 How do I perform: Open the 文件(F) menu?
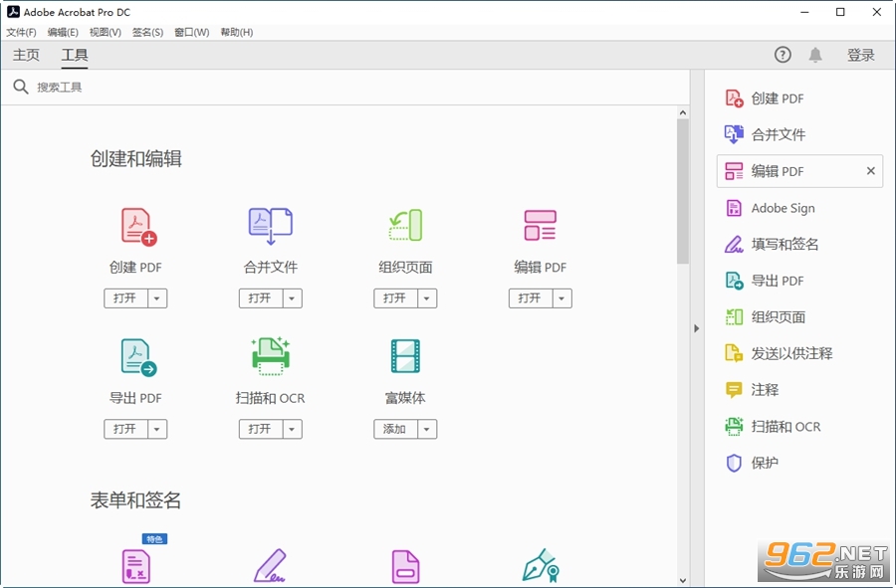[21, 33]
